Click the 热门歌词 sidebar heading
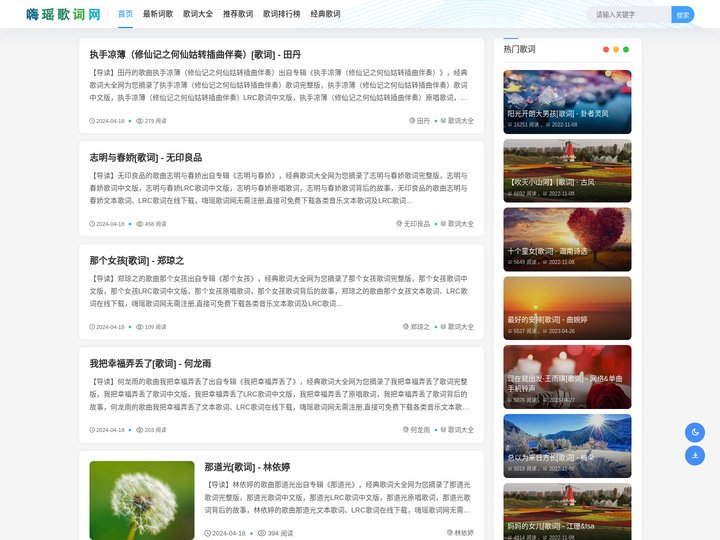The image size is (720, 540). (x=519, y=49)
